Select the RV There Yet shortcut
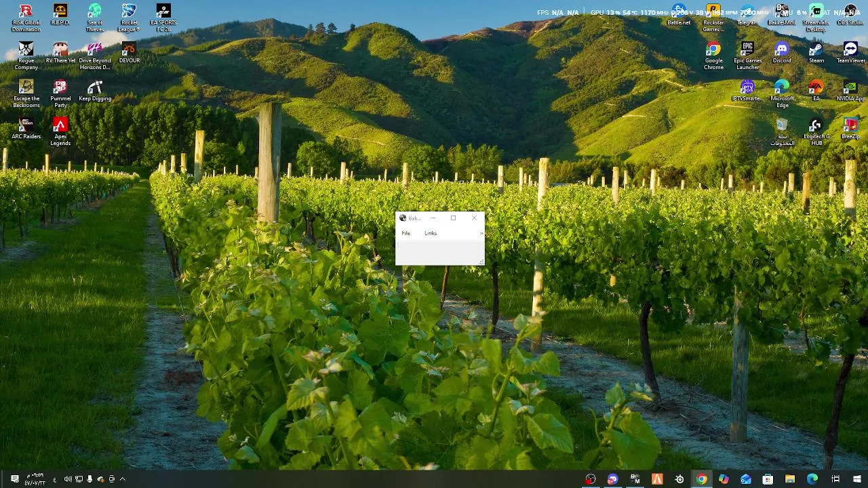Image resolution: width=868 pixels, height=488 pixels. pyautogui.click(x=60, y=53)
